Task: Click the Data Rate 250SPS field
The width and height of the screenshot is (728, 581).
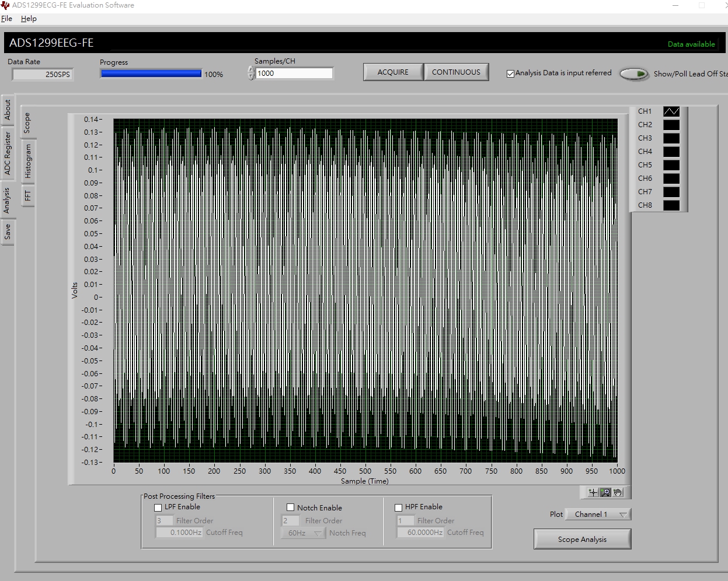Action: coord(42,74)
